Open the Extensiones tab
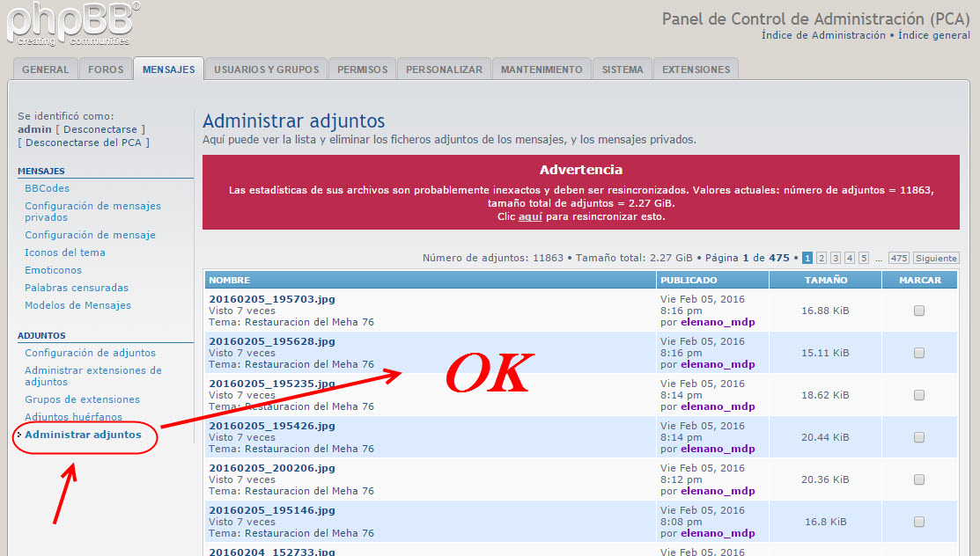 [696, 69]
